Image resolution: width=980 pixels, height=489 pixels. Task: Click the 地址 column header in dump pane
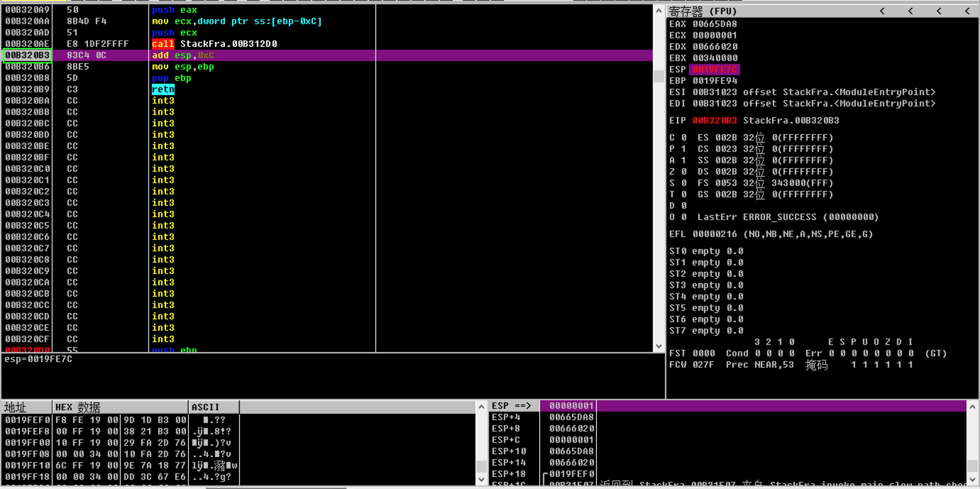click(x=27, y=407)
